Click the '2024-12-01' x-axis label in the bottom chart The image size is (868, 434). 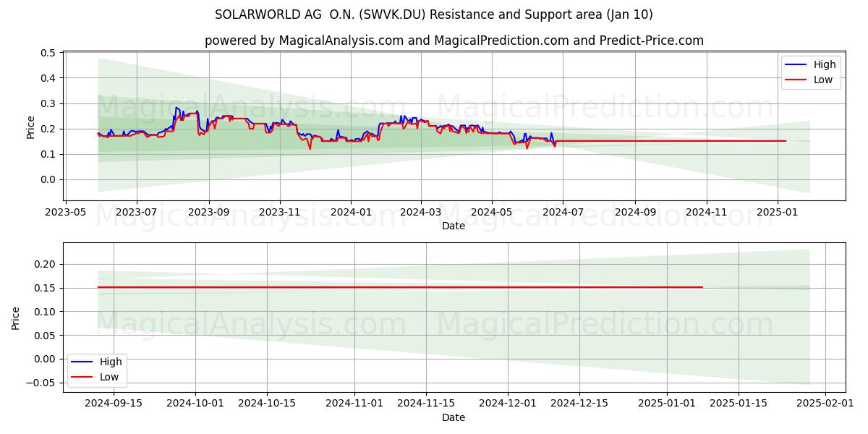pyautogui.click(x=508, y=404)
